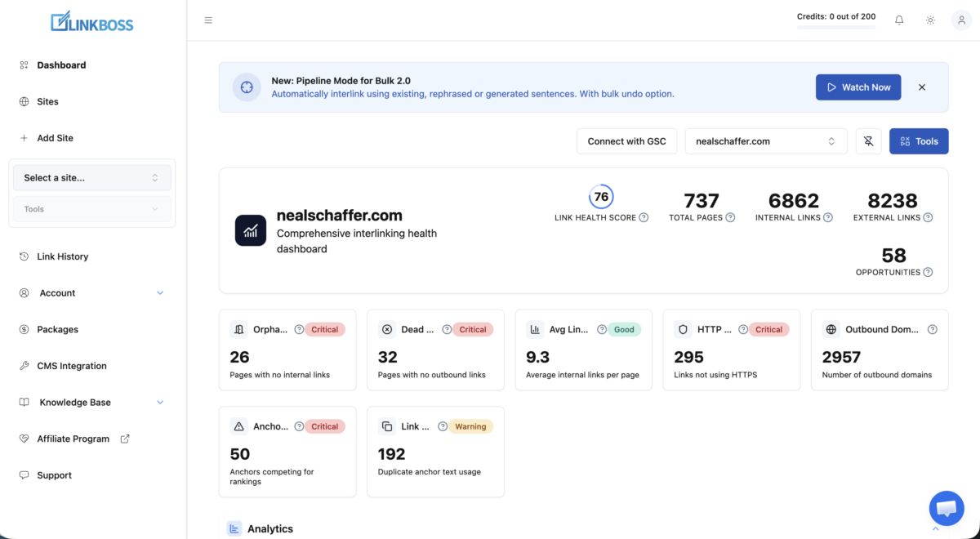The height and width of the screenshot is (539, 980).
Task: Click the 58 opportunities number
Action: 894,256
